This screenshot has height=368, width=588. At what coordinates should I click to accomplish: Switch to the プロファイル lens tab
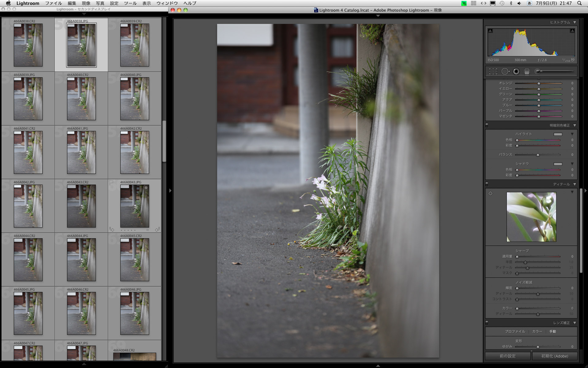515,332
